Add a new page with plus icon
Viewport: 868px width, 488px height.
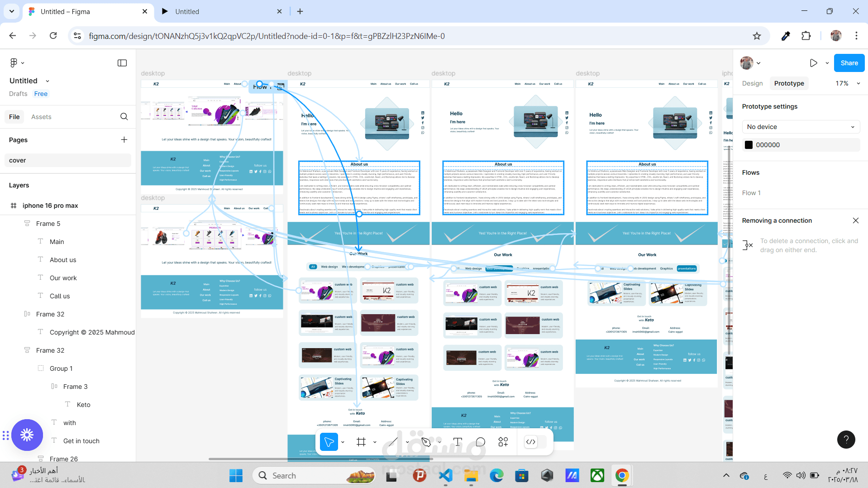pos(124,140)
